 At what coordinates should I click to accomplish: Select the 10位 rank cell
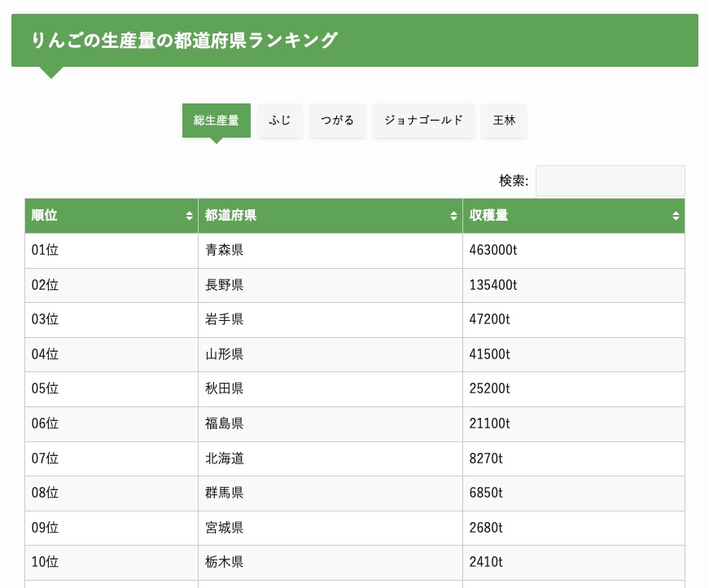(x=112, y=562)
